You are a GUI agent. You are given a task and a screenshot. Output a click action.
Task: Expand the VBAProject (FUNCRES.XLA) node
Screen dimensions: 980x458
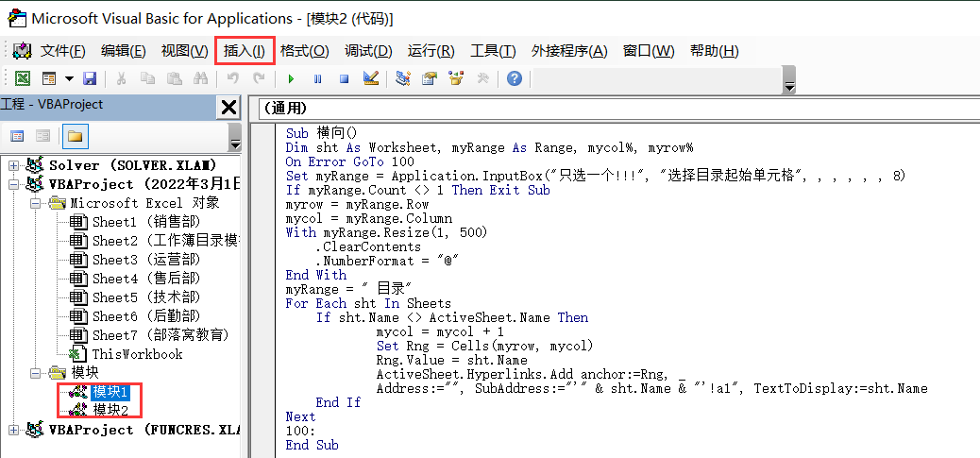[13, 430]
